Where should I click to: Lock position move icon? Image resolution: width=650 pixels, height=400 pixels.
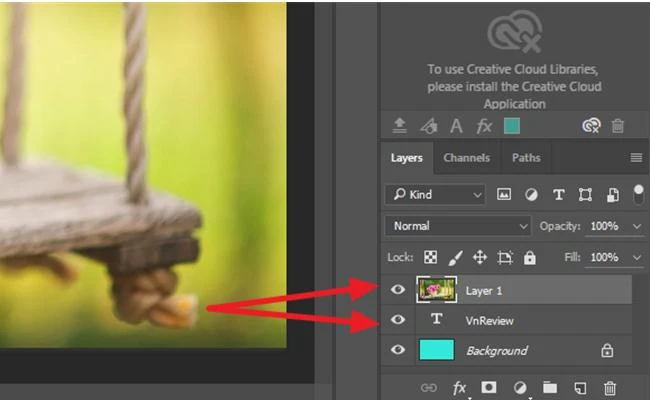[x=480, y=257]
